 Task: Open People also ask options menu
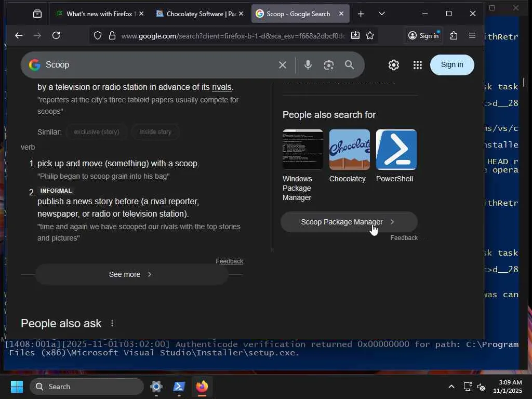click(x=112, y=323)
